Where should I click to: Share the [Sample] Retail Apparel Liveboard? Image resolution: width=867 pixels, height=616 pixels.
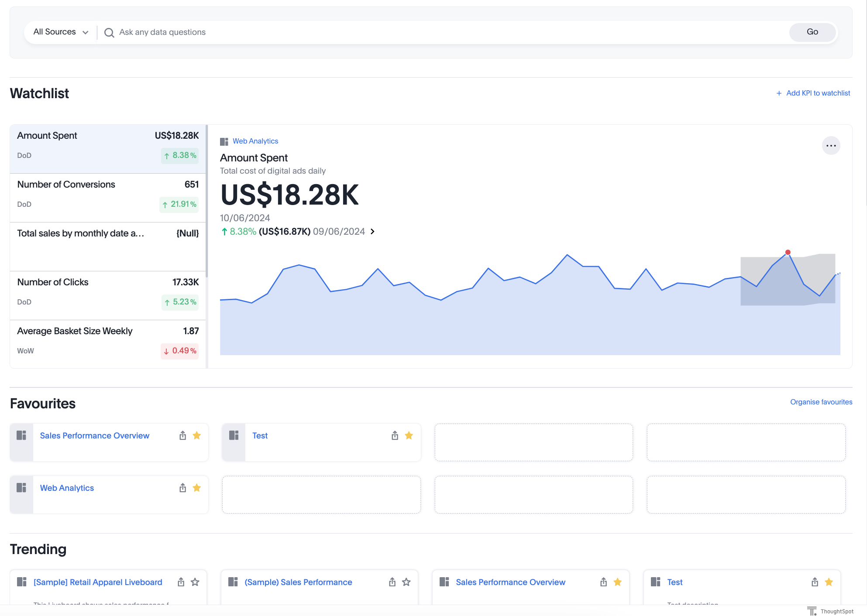pyautogui.click(x=181, y=582)
